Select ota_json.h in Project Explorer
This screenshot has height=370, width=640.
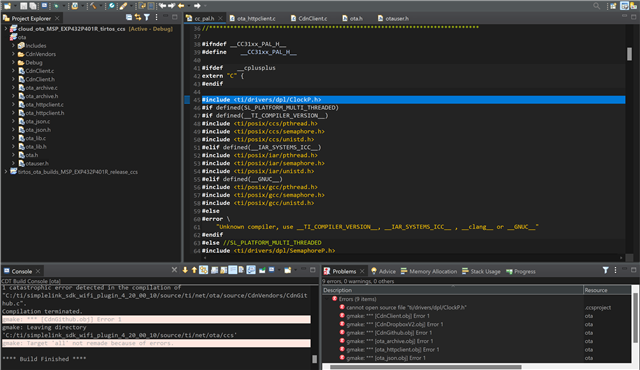[x=38, y=130]
